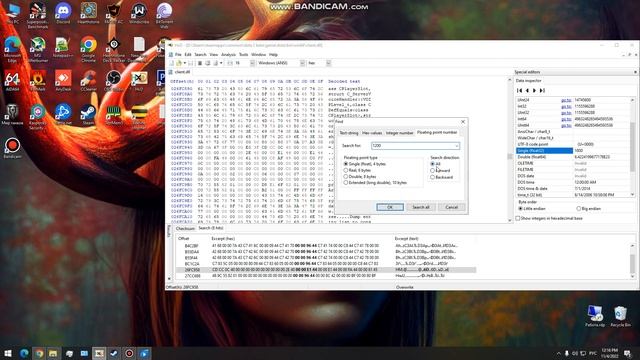Viewport: 640px width, 360px height.
Task: Open HxD desktop shortcut
Action: point(139,81)
